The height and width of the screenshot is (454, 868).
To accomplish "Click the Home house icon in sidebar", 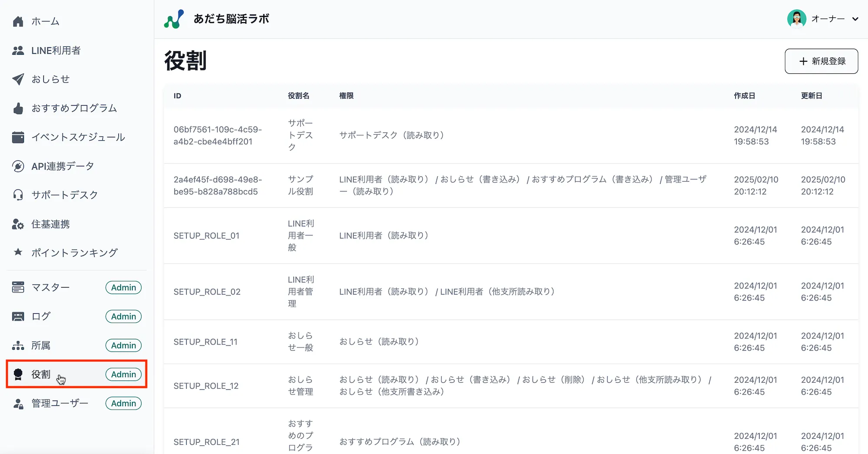I will [18, 21].
